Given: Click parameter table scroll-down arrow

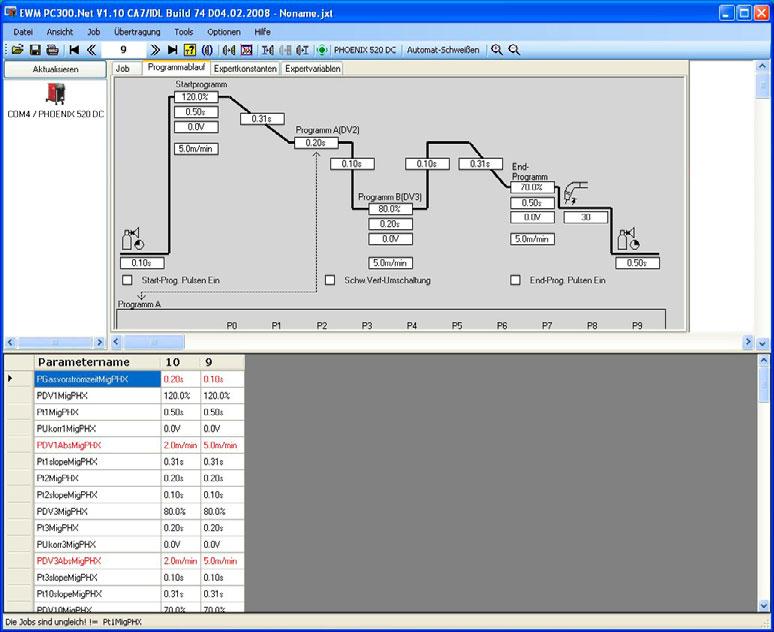Looking at the screenshot, I should (763, 606).
